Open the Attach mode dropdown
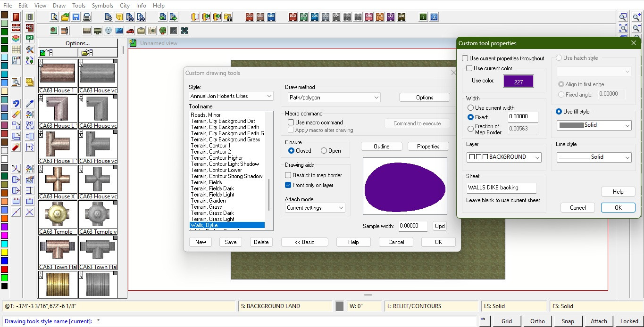 [x=315, y=208]
